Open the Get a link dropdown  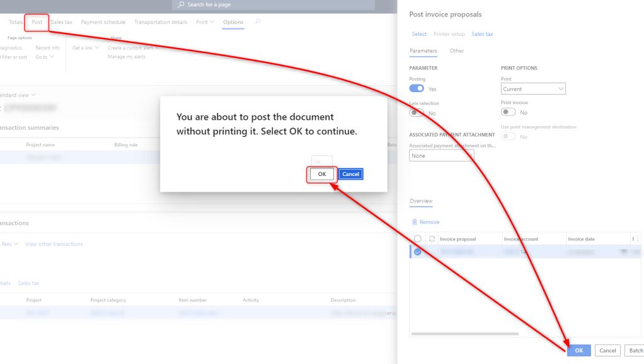[x=86, y=48]
